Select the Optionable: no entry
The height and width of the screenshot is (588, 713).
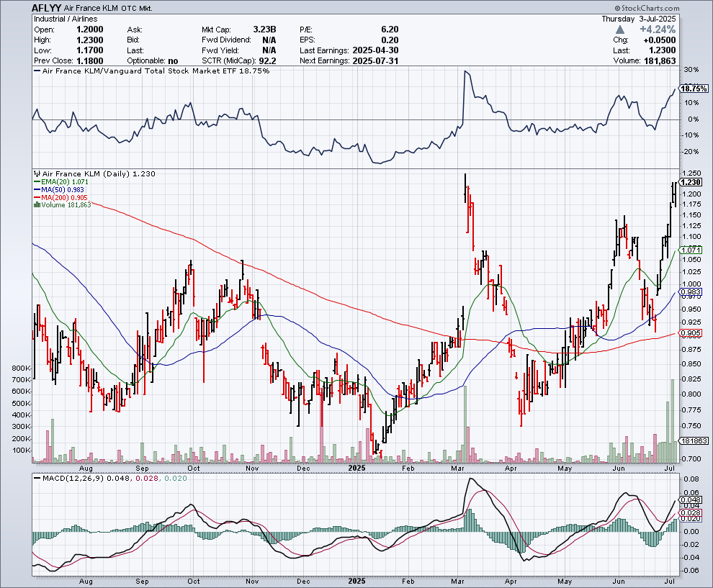153,61
